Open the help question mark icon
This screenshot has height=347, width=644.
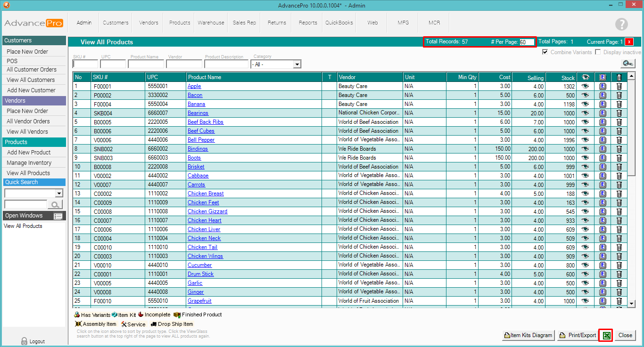[621, 24]
